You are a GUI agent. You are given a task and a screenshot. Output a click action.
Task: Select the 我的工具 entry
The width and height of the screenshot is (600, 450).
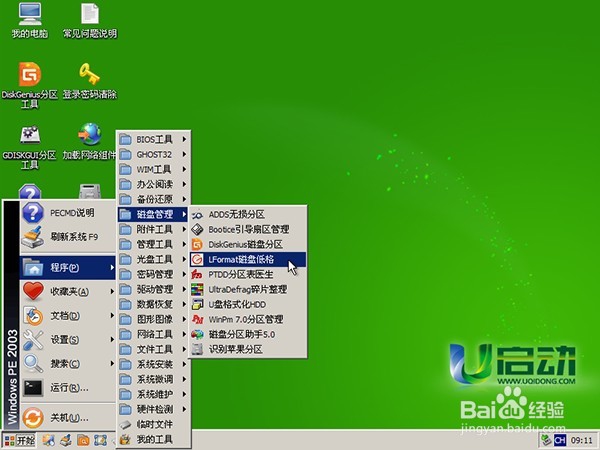pyautogui.click(x=153, y=439)
